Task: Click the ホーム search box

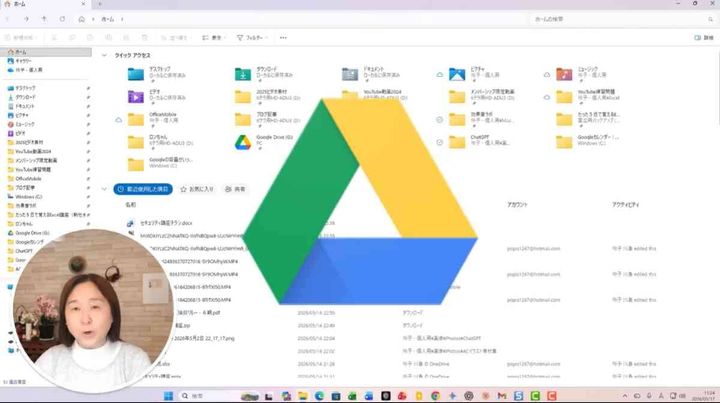Action: coord(623,19)
